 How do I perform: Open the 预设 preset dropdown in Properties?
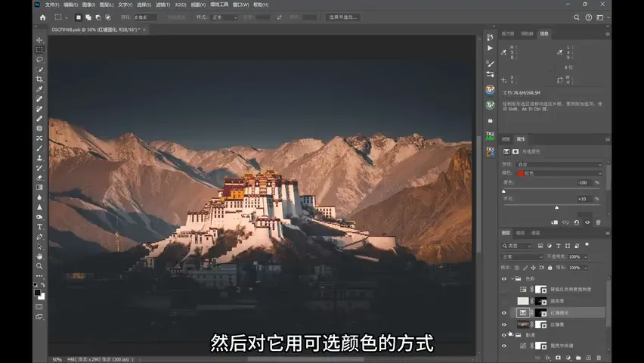tap(559, 164)
